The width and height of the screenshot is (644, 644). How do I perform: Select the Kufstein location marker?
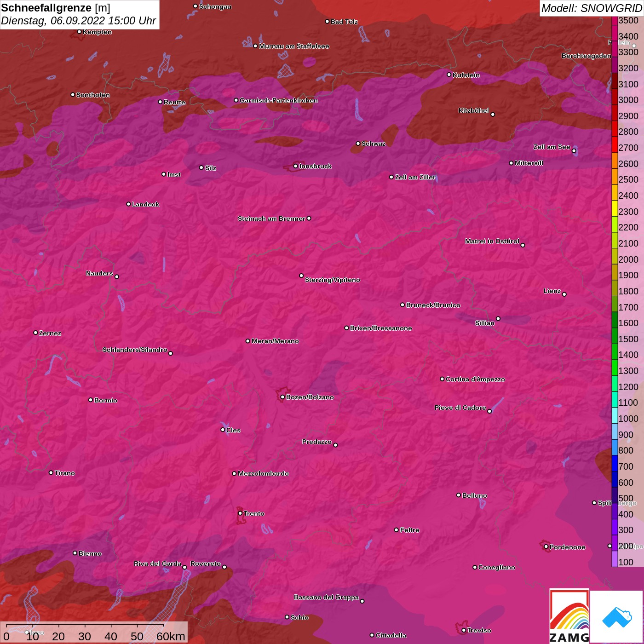pos(449,75)
